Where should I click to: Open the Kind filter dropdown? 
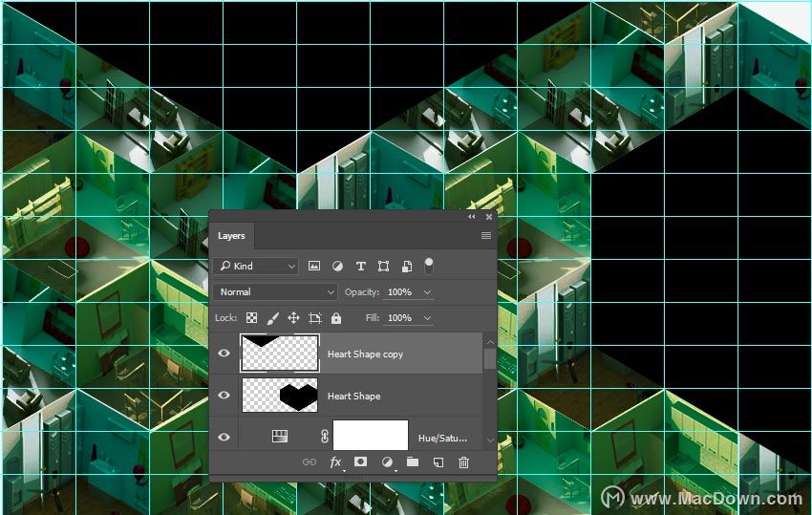[255, 266]
